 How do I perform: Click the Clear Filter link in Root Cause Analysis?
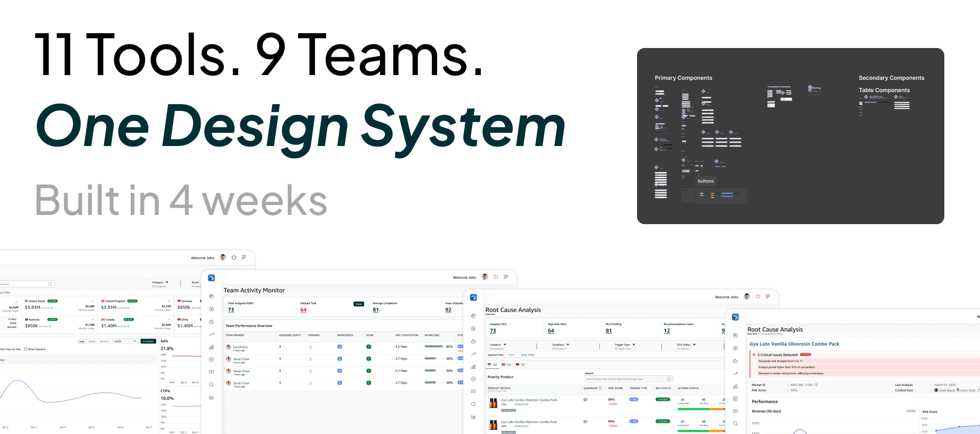(527, 355)
